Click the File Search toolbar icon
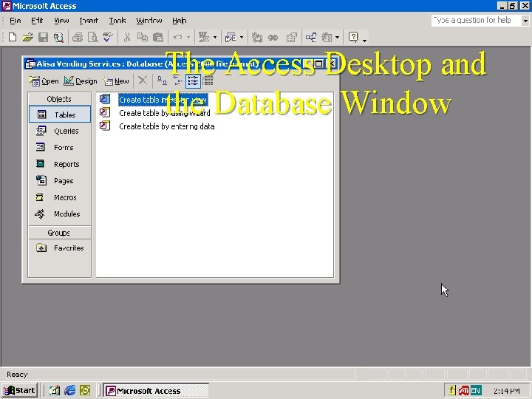This screenshot has height=399, width=532. (x=58, y=37)
